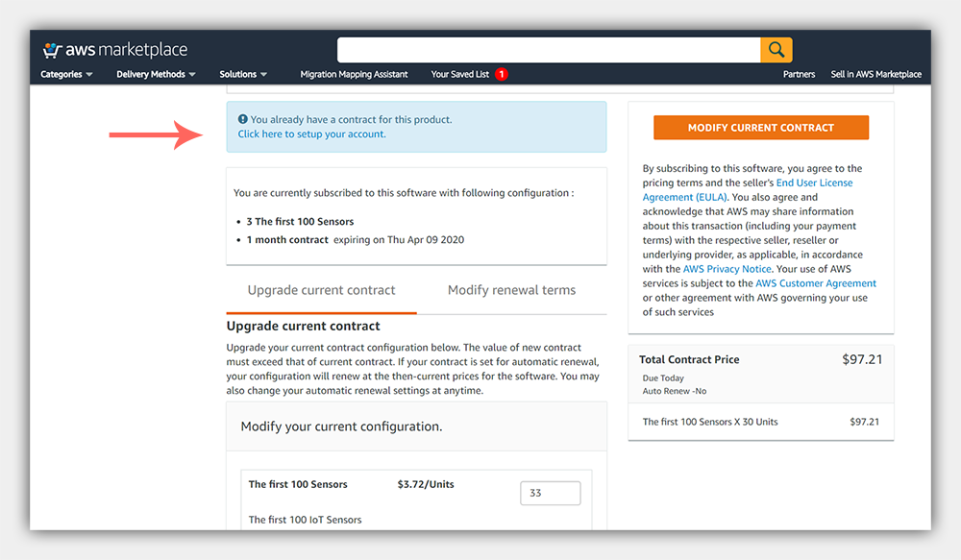Click the orange search magnifier icon
The image size is (961, 560).
pos(776,50)
